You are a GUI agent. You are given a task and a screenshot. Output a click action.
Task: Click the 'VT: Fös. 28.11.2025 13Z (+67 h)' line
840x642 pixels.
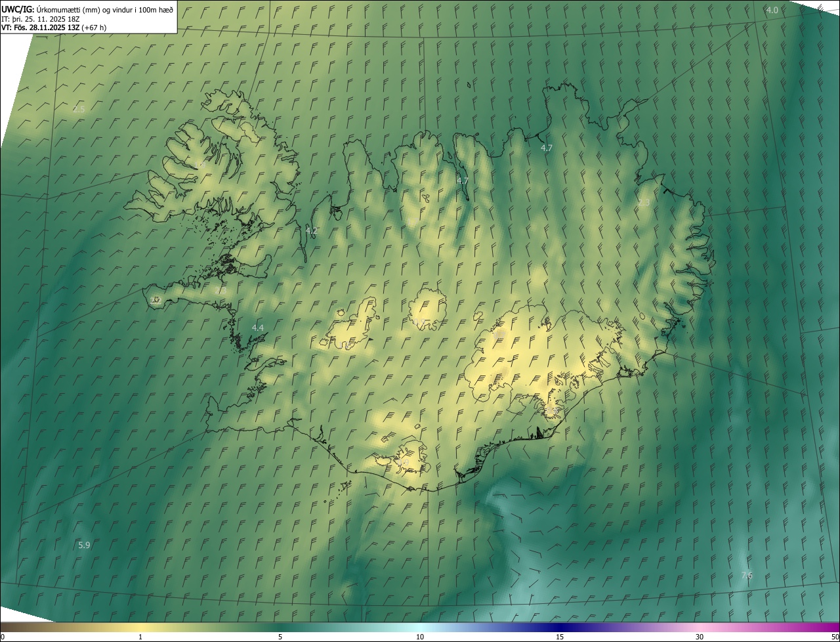54,28
